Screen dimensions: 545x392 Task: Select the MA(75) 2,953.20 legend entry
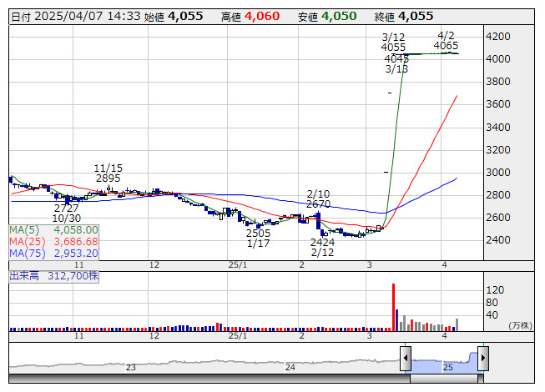pyautogui.click(x=54, y=253)
